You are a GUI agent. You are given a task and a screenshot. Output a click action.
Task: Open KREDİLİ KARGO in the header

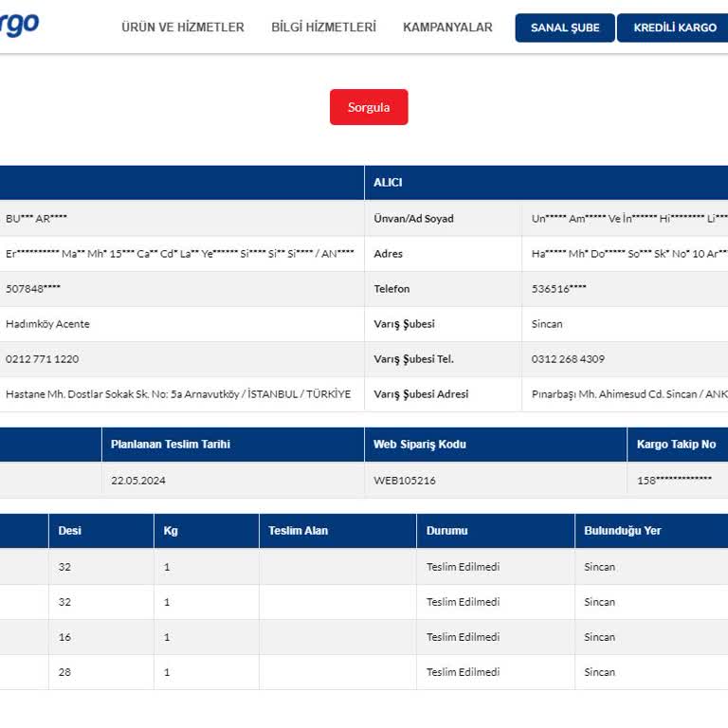pyautogui.click(x=674, y=27)
